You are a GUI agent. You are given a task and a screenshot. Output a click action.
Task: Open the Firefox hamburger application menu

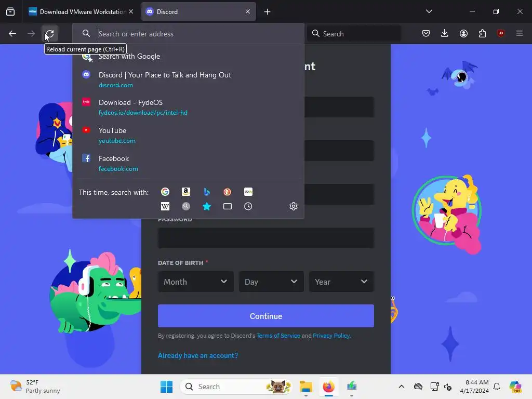tap(520, 33)
